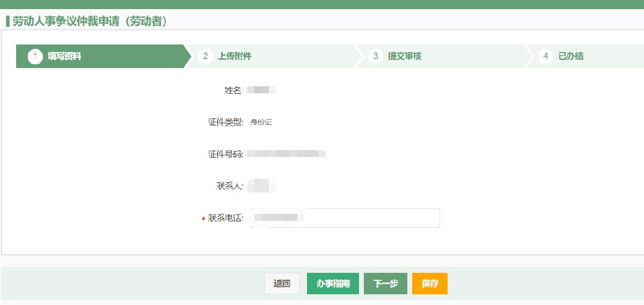The width and height of the screenshot is (644, 305).
Task: Click the step 2 number circle
Action: [x=205, y=56]
